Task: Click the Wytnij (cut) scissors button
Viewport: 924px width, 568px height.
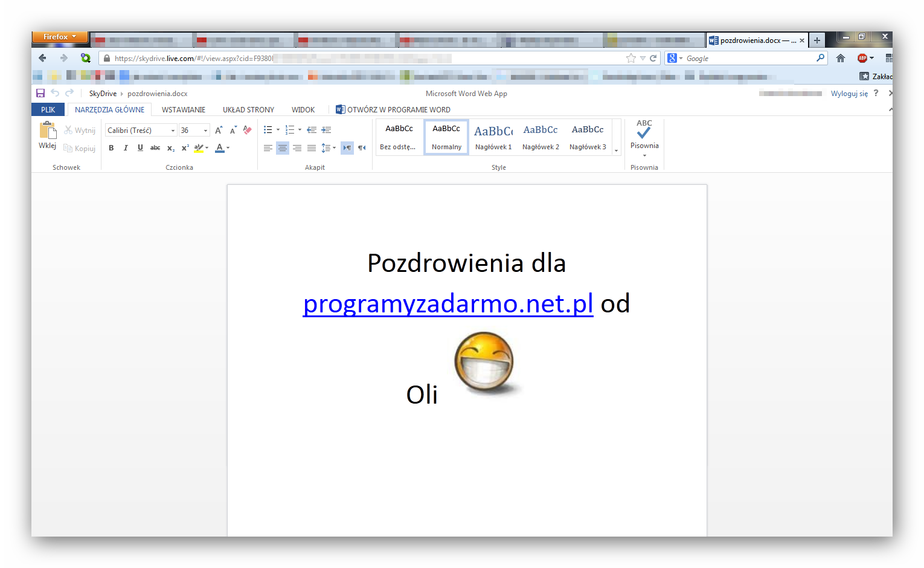Action: pyautogui.click(x=80, y=131)
